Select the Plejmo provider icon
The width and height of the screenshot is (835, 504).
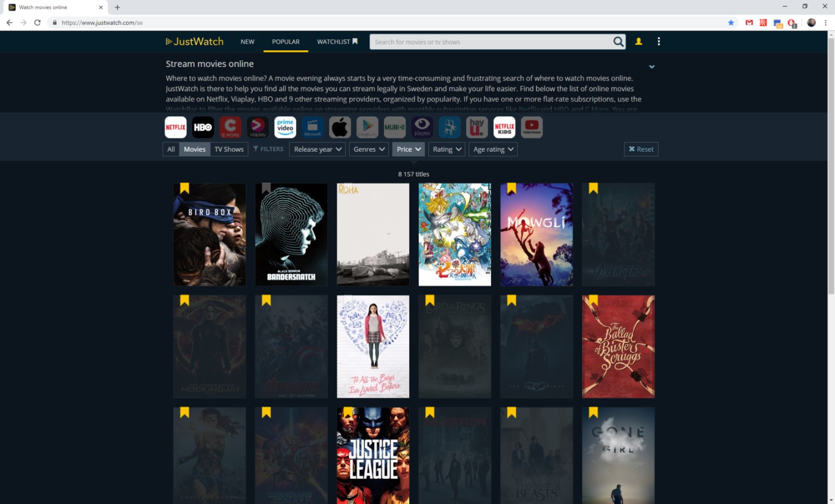tap(423, 127)
